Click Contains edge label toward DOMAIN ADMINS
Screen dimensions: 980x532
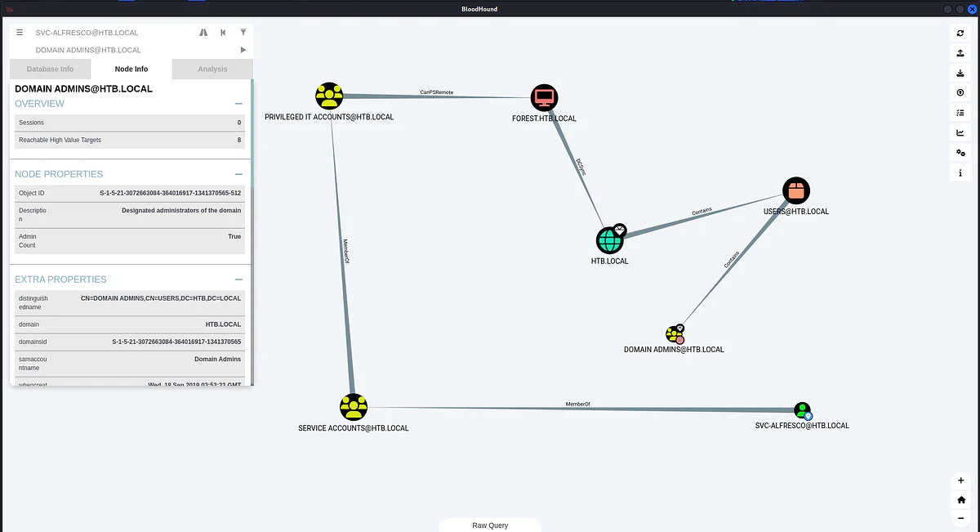[x=731, y=260]
